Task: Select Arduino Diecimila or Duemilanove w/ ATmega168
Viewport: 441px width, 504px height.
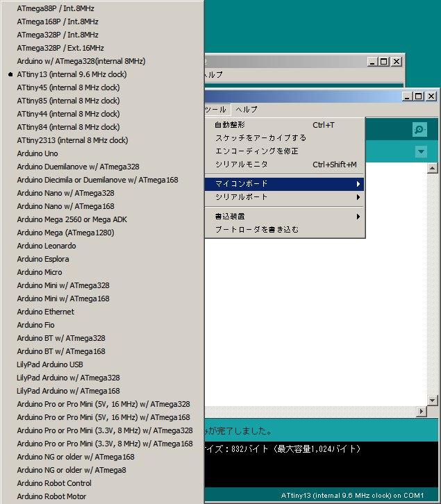Action: 102,180
